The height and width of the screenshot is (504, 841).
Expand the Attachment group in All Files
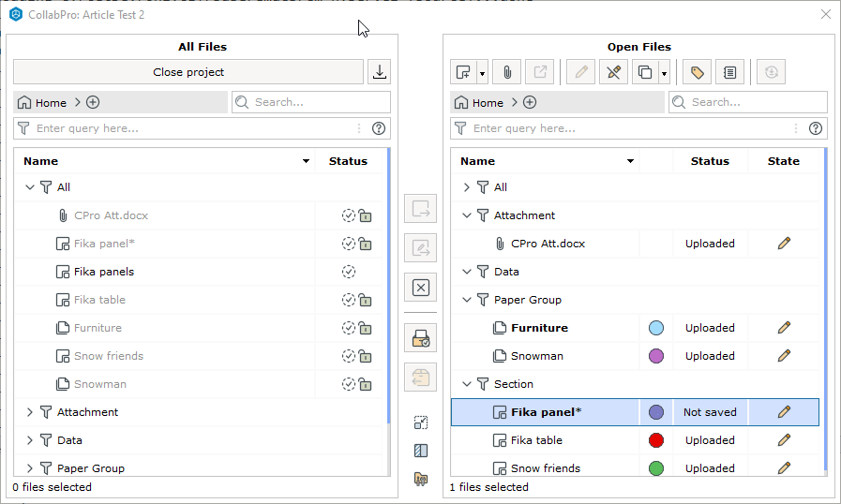pyautogui.click(x=30, y=412)
